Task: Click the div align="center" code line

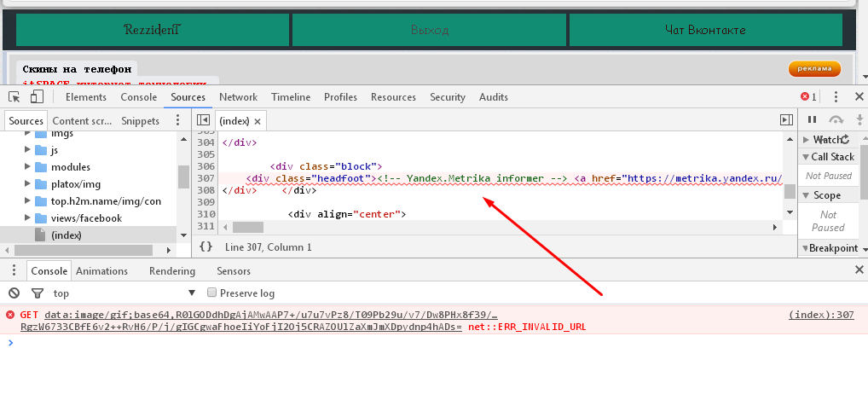Action: 347,214
